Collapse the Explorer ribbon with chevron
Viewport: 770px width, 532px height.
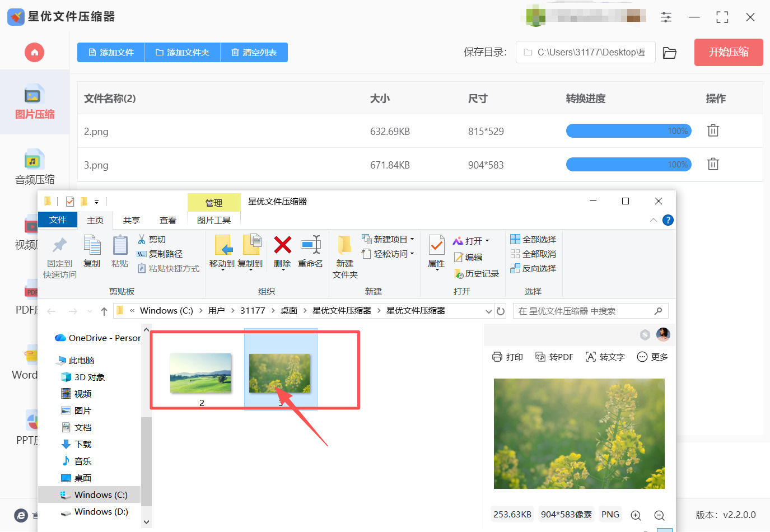click(x=654, y=221)
